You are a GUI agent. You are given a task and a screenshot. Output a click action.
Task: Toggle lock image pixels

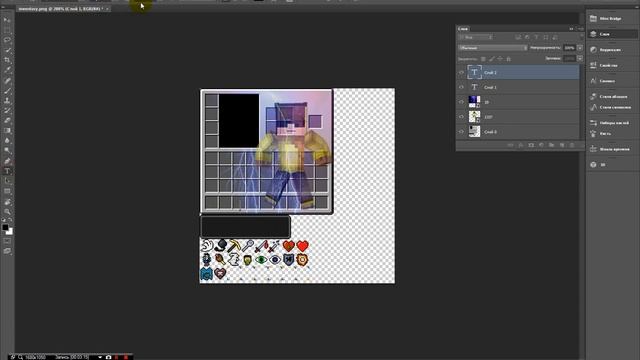click(491, 59)
